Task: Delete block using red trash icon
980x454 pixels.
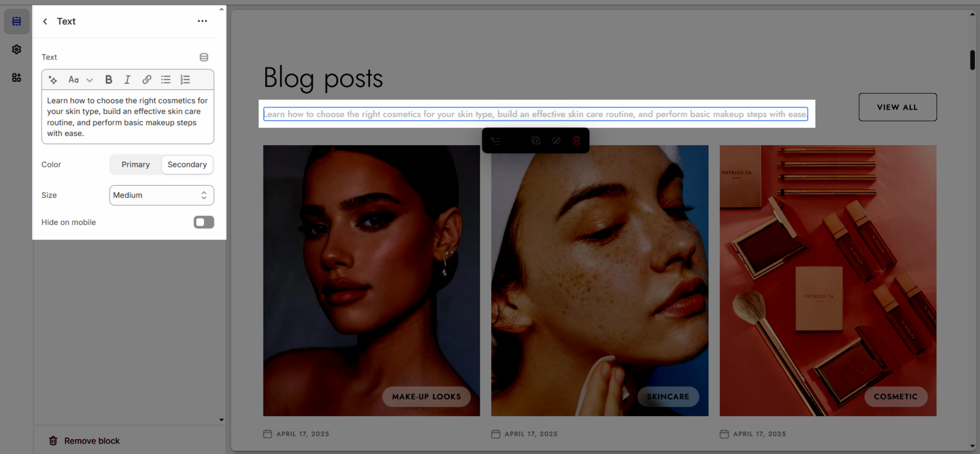Action: [x=576, y=140]
